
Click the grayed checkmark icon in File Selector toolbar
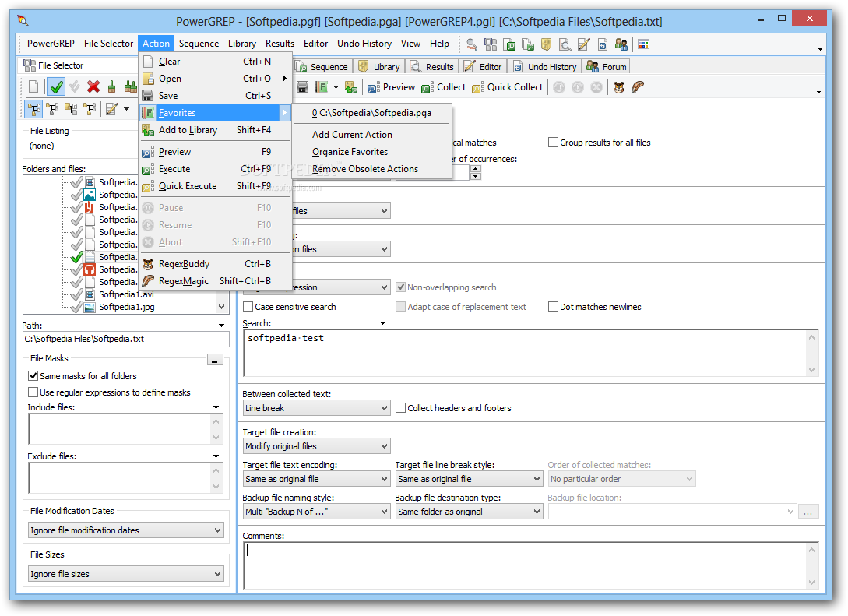coord(75,86)
